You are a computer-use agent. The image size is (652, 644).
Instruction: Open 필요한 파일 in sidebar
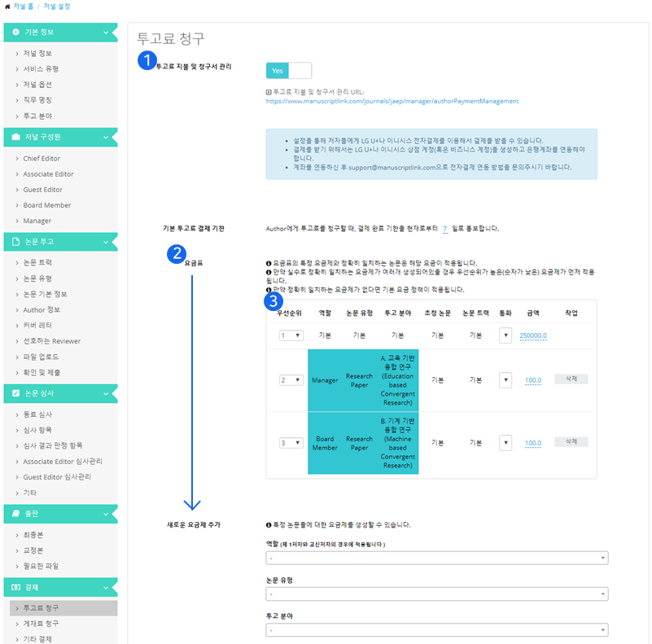[x=41, y=566]
